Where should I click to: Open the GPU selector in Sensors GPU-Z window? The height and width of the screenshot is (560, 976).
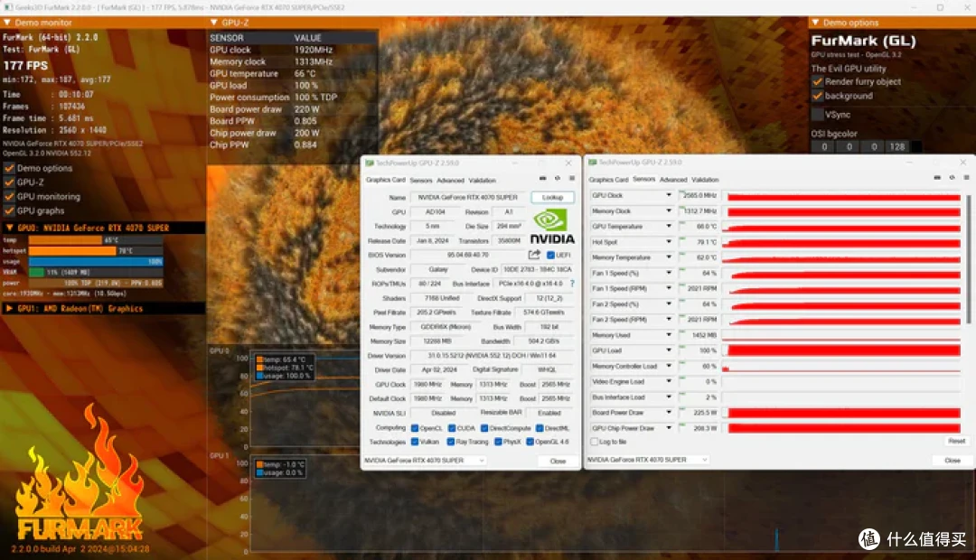click(647, 460)
